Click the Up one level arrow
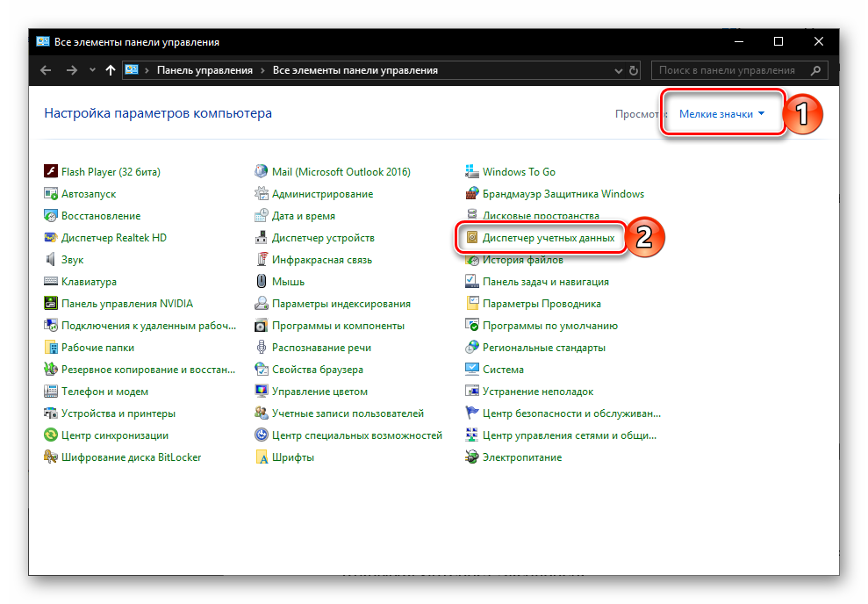This screenshot has width=868, height=604. click(x=110, y=70)
